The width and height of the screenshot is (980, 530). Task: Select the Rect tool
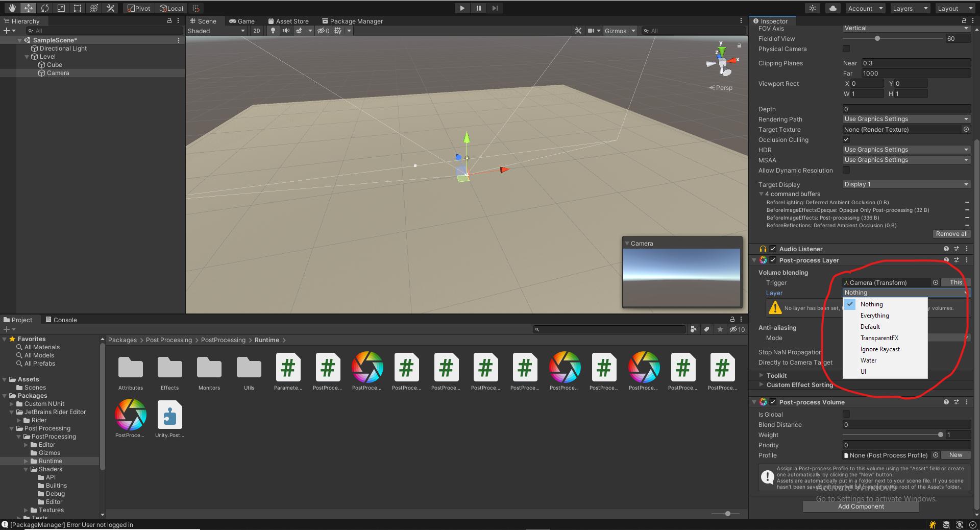77,8
